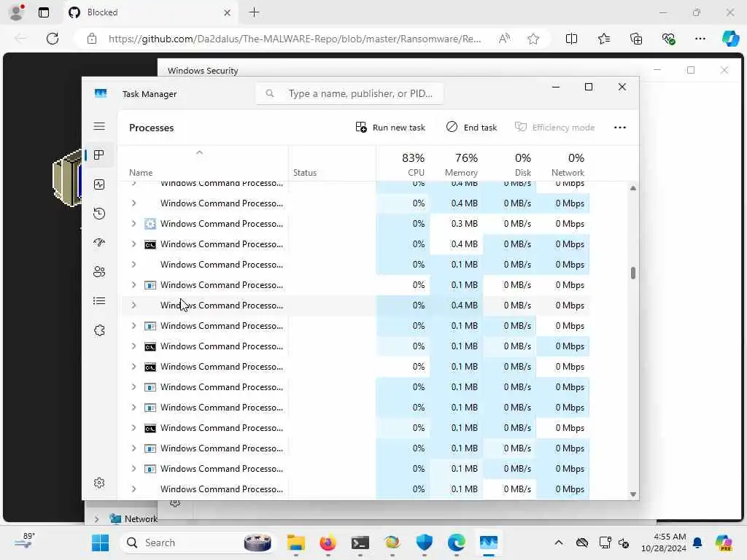Switch to Processes page in Task Manager sidebar
This screenshot has height=560, width=747.
pyautogui.click(x=99, y=155)
